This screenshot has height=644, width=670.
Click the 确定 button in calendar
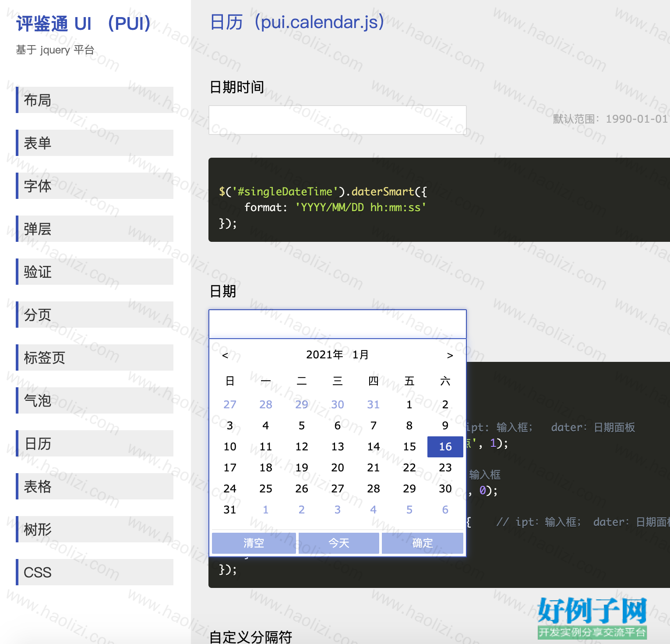[x=423, y=543]
